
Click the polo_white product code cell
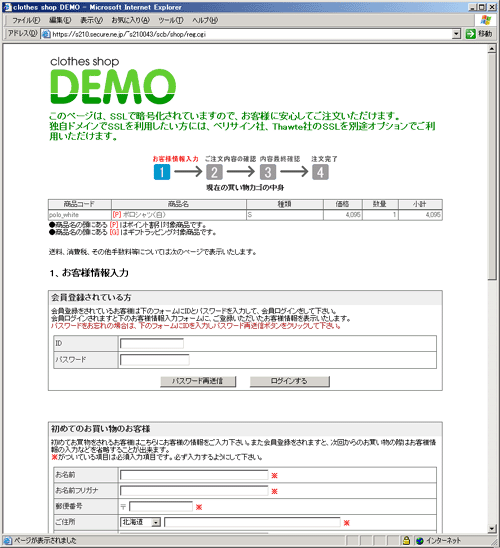[80, 215]
